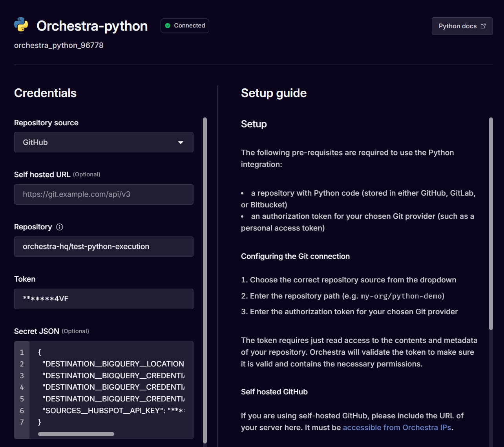The height and width of the screenshot is (447, 504).
Task: Select the Credentials section heading
Action: [45, 93]
